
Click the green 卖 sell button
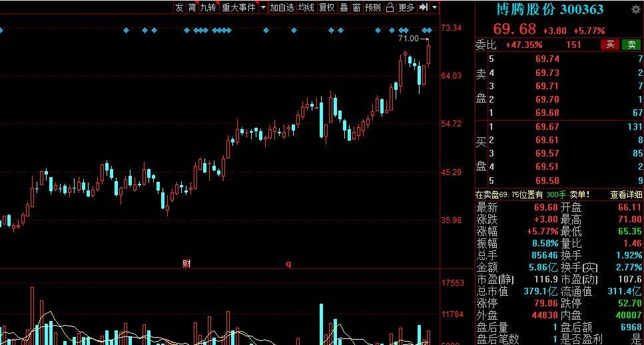click(x=631, y=45)
